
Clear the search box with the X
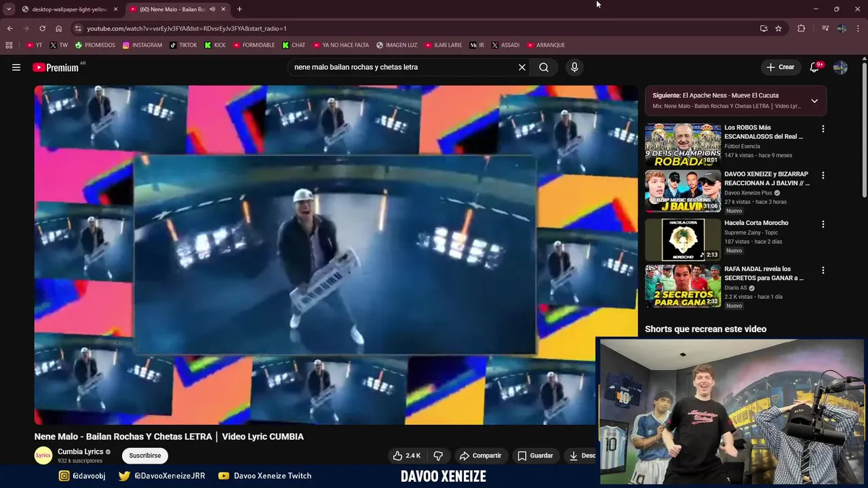[522, 67]
